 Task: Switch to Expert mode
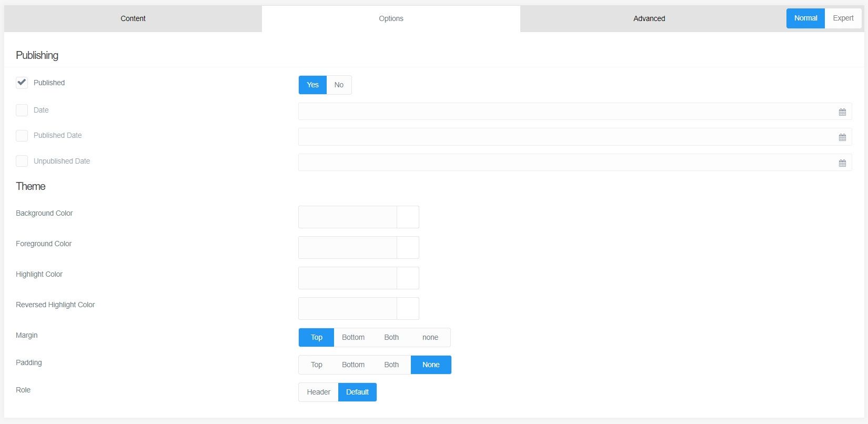843,18
